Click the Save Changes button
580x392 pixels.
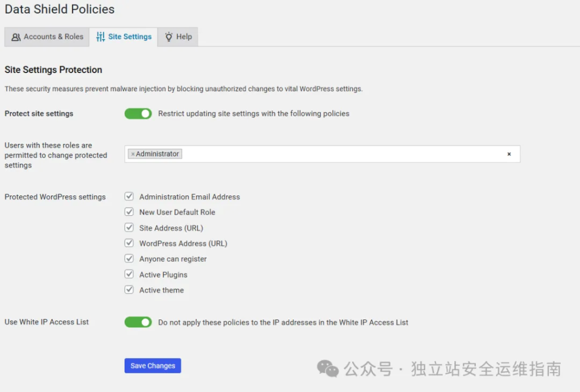153,365
